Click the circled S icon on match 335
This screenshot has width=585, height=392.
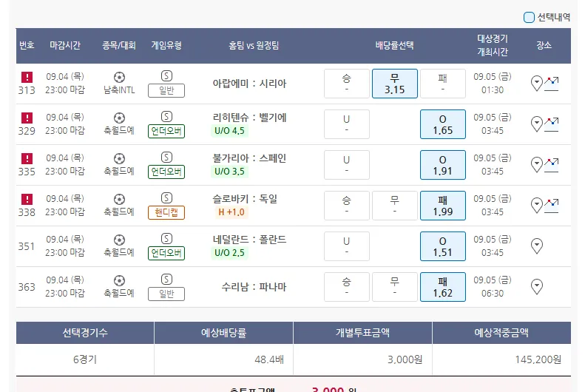click(166, 157)
